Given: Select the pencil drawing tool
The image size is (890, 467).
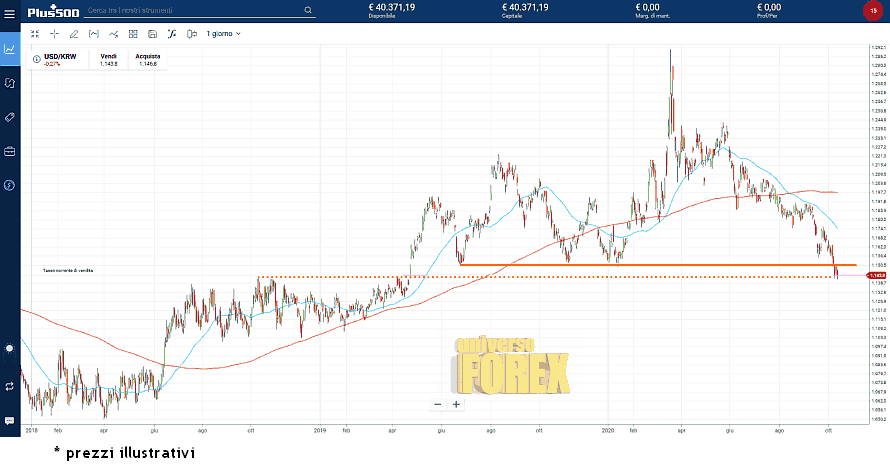Looking at the screenshot, I should pos(74,34).
